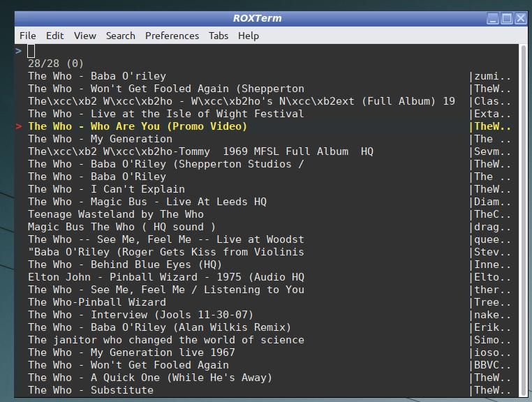
Task: Click uploader 'nake..' channel text
Action: (492, 315)
